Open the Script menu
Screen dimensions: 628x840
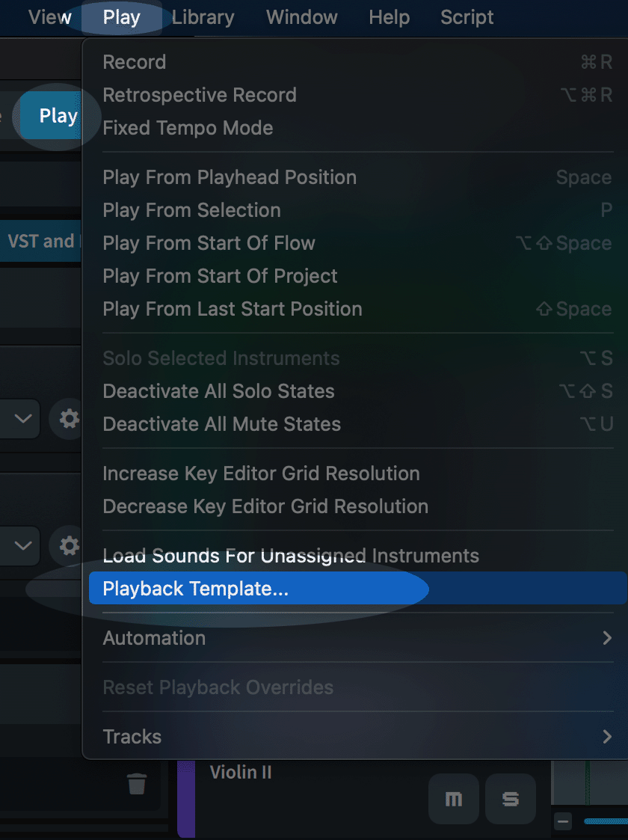(x=467, y=17)
